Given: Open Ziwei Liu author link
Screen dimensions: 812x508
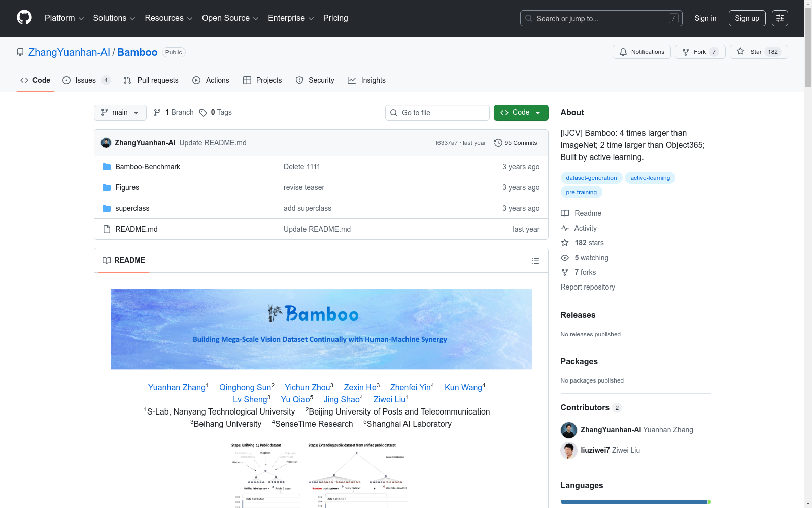Looking at the screenshot, I should point(389,399).
